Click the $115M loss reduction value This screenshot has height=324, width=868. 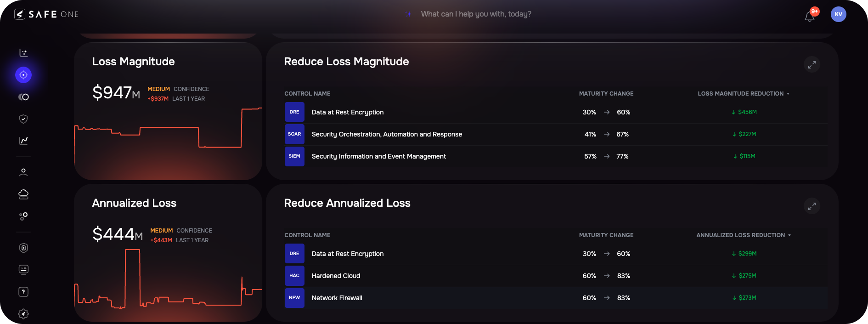[x=744, y=156]
